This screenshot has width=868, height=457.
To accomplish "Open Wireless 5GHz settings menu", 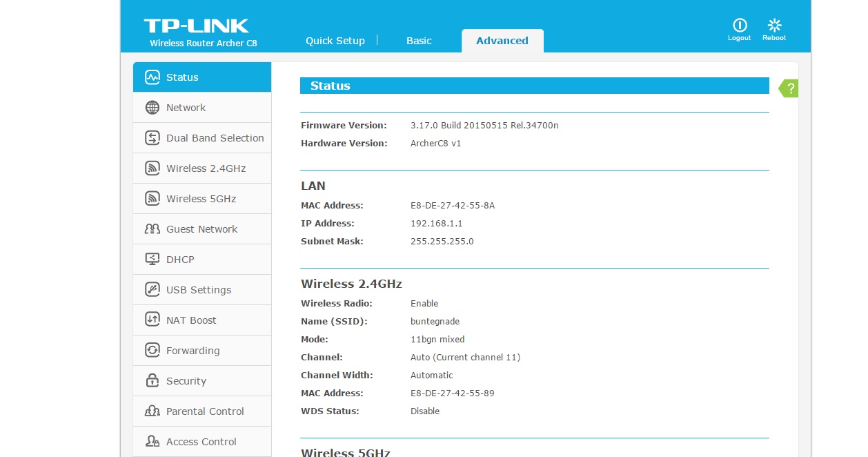I will 202,199.
